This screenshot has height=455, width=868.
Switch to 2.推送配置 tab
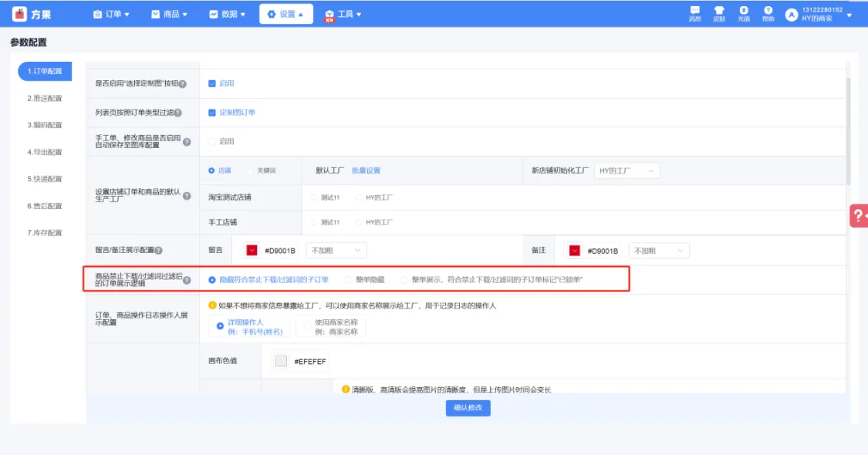45,98
